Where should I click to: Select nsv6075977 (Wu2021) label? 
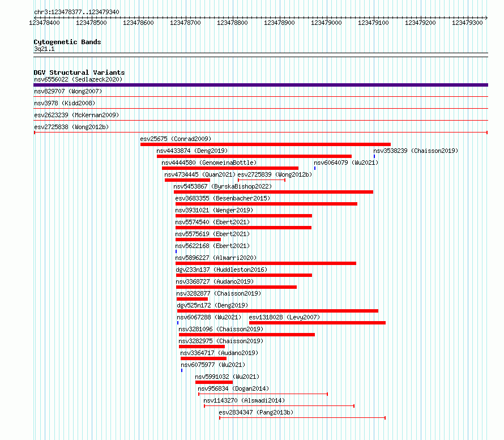tap(213, 365)
